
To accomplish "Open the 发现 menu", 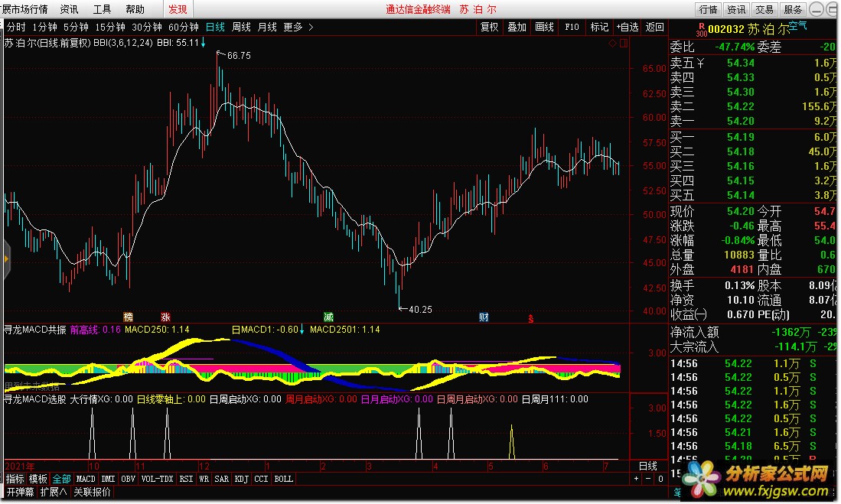I will pos(178,9).
